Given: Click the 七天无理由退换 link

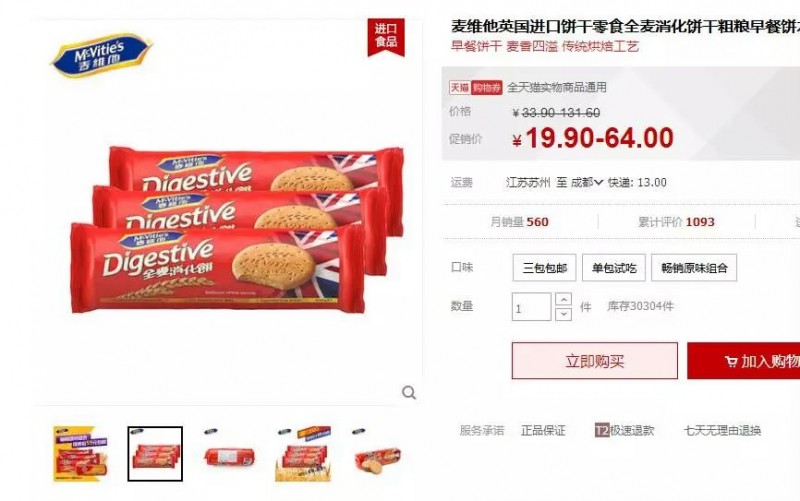Looking at the screenshot, I should (722, 431).
